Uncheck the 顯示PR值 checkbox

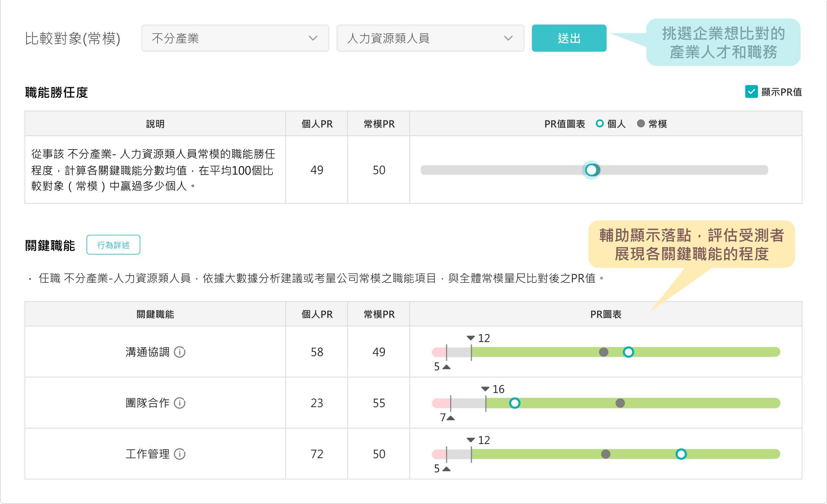pos(752,92)
